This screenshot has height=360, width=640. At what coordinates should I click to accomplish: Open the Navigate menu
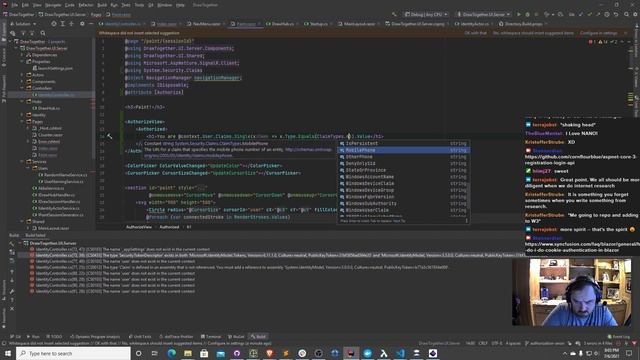(53, 5)
